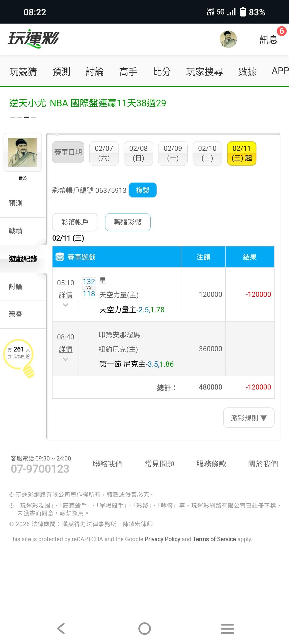Open the user avatar in header
289x644 pixels.
228,39
